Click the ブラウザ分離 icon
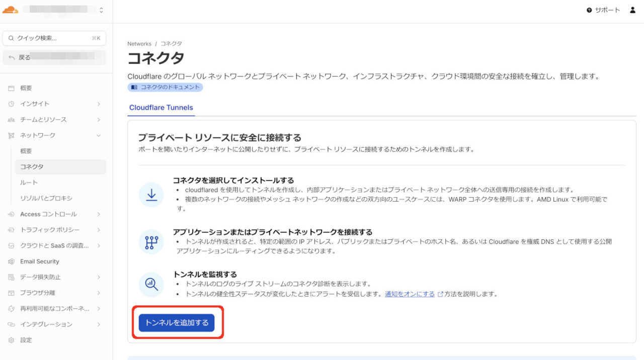Viewport: 644px width, 360px height. pyautogui.click(x=11, y=293)
